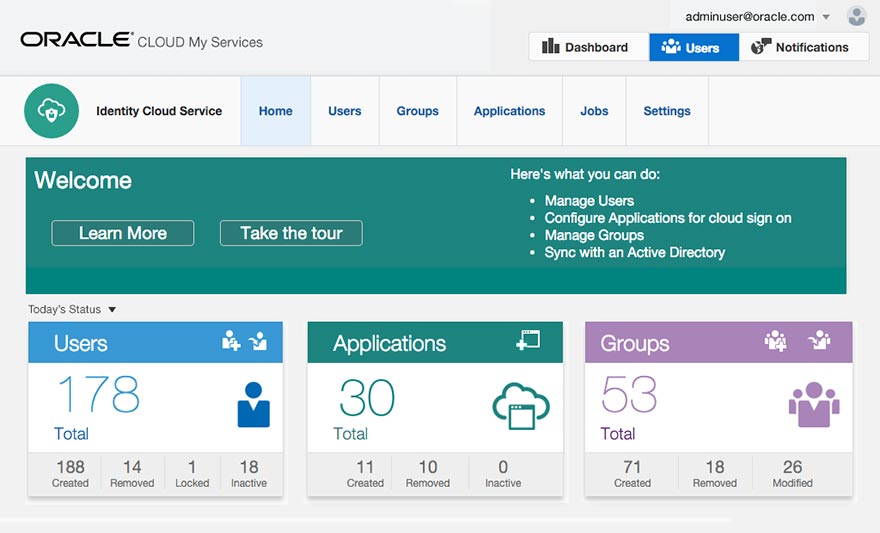Viewport: 880px width, 533px height.
Task: Click the Take the tour button
Action: [291, 233]
